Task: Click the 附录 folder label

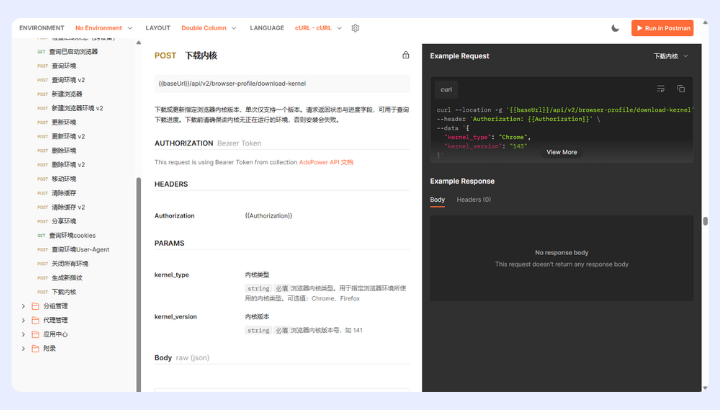Action: [x=50, y=348]
